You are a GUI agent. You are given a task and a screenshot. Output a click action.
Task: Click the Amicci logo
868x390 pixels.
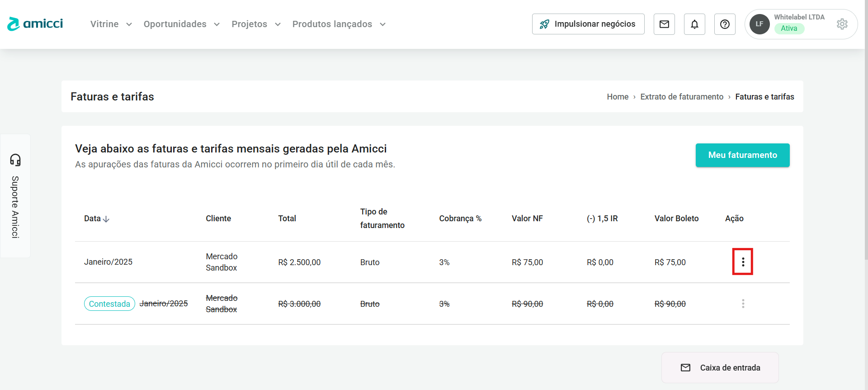(35, 24)
